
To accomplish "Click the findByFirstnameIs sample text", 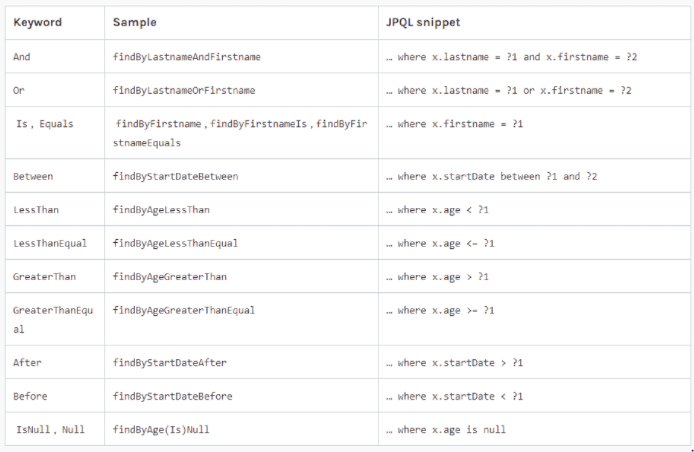I will coord(258,124).
